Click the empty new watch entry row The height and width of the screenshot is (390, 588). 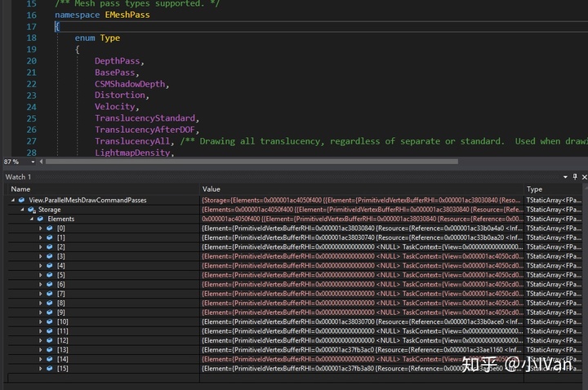click(104, 378)
